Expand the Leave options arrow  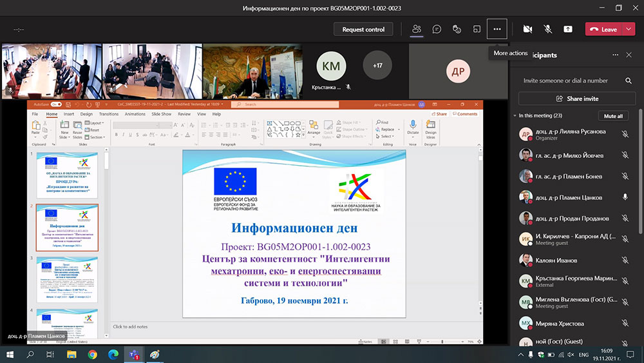coord(629,29)
